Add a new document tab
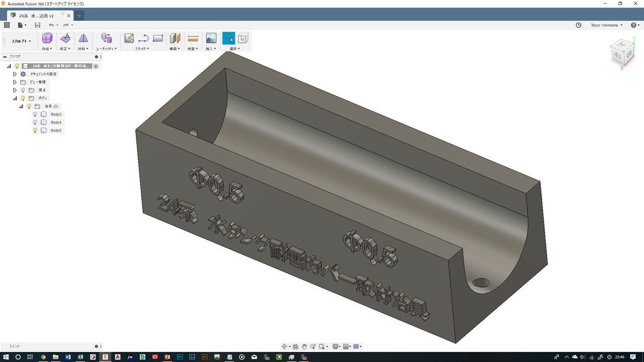 pos(79,16)
